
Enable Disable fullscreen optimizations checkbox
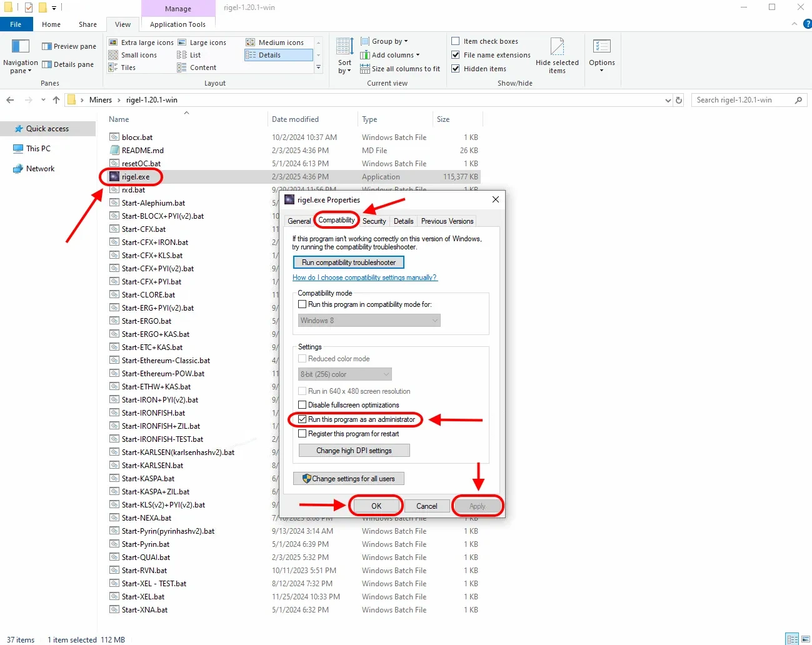303,405
